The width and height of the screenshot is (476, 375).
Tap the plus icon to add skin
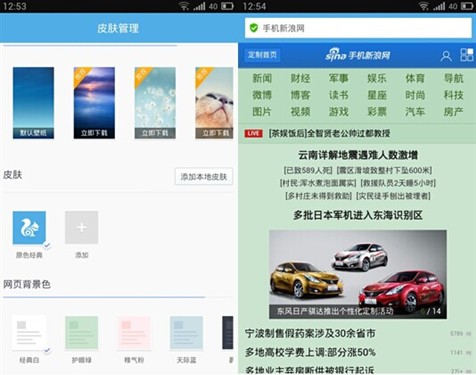82,228
